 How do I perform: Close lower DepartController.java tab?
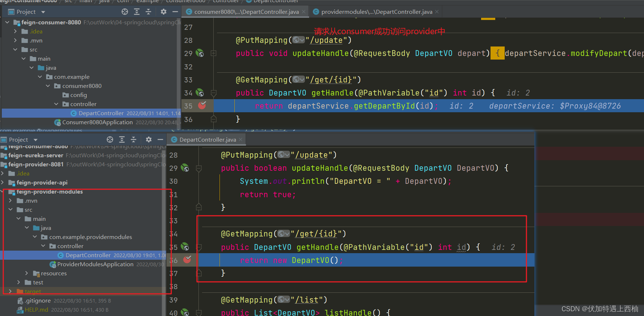(x=241, y=139)
